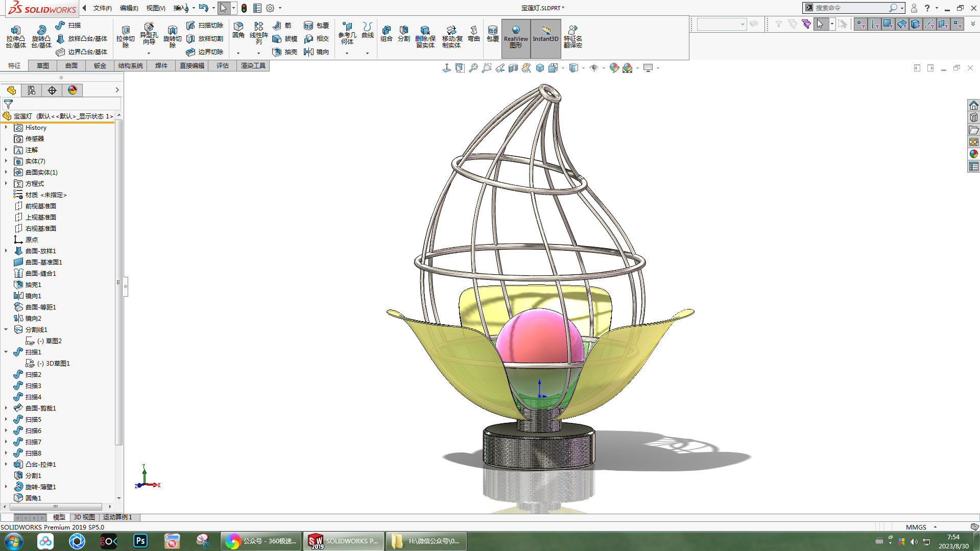Choose the 扫描 sweep feature tool
Viewport: 980px width, 551px height.
(x=68, y=26)
